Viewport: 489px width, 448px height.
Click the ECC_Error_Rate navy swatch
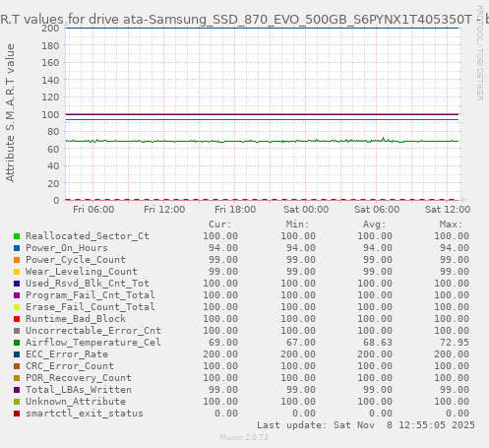pos(17,354)
